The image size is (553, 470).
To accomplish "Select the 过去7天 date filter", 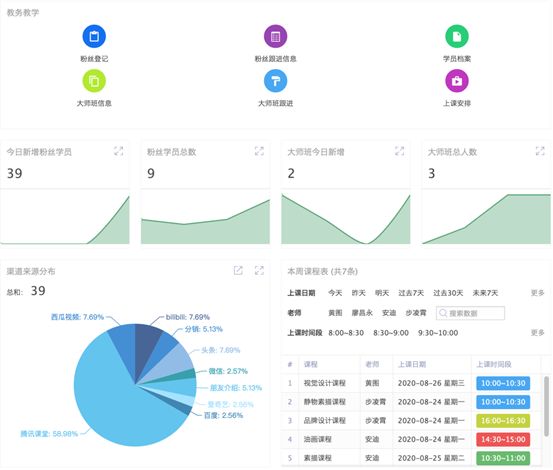I will click(411, 293).
